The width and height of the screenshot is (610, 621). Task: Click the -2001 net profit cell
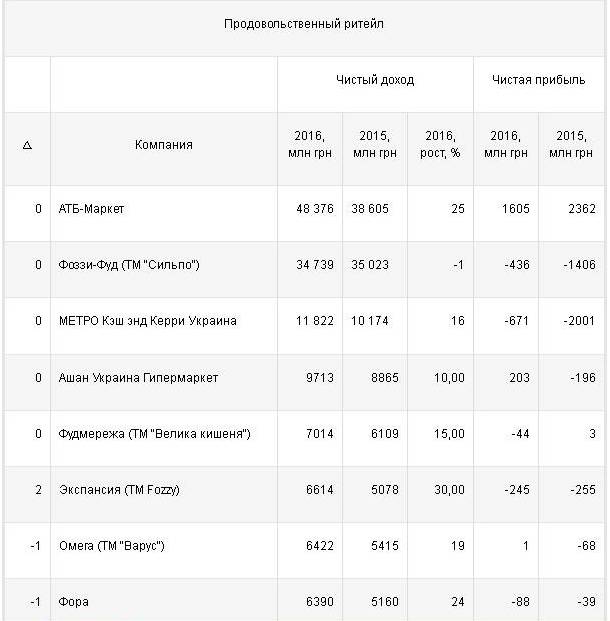pyautogui.click(x=578, y=321)
